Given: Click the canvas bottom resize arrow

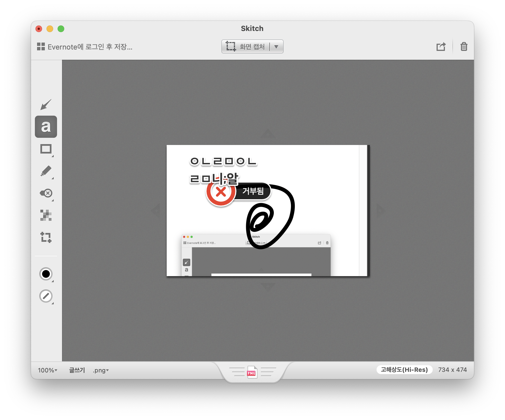Looking at the screenshot, I should tap(268, 287).
